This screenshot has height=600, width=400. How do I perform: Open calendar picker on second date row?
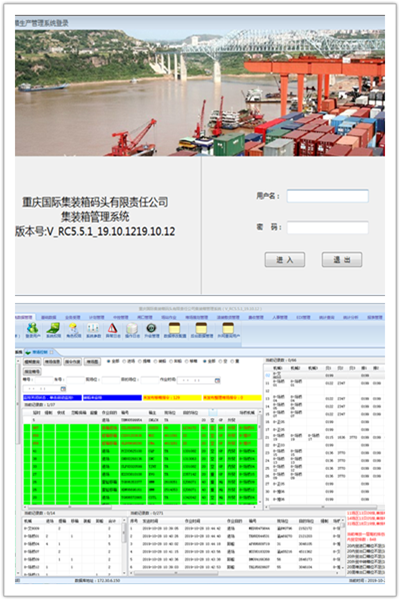point(63,389)
